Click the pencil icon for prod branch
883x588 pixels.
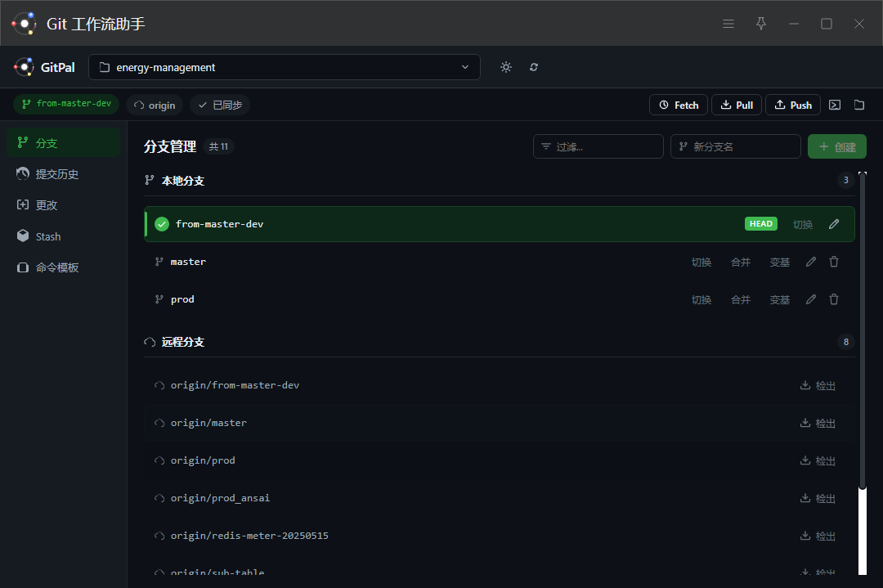(811, 299)
